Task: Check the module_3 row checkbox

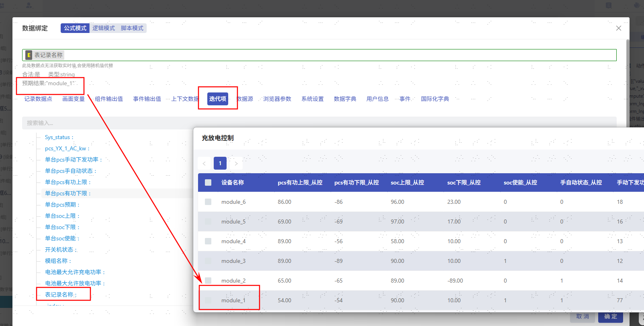Action: coord(208,261)
